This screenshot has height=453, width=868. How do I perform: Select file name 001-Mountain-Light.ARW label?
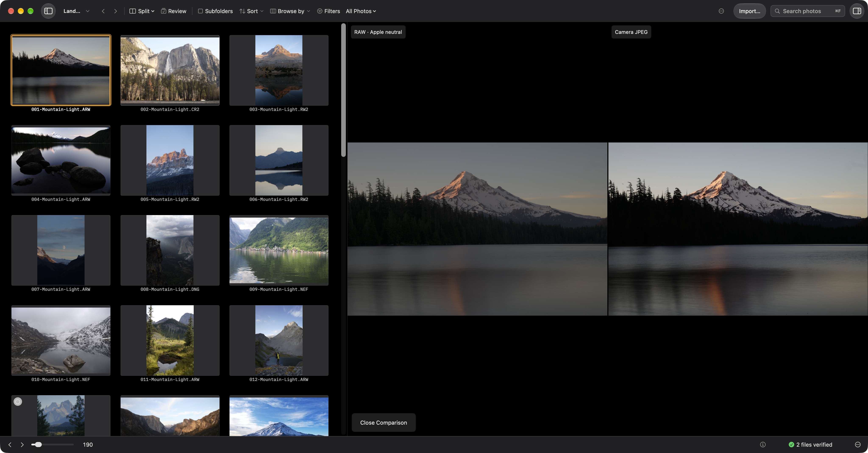tap(61, 109)
